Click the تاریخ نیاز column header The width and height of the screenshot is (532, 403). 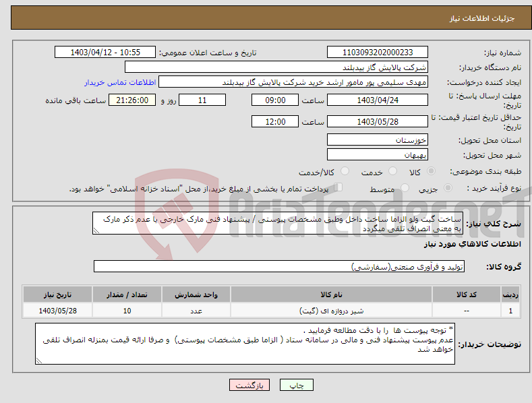(x=58, y=294)
